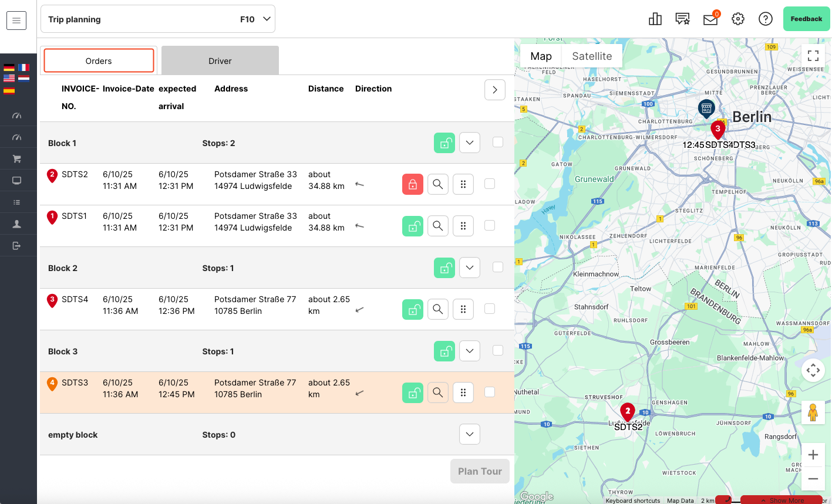Open the list sidebar item
The height and width of the screenshot is (504, 832).
click(x=16, y=202)
